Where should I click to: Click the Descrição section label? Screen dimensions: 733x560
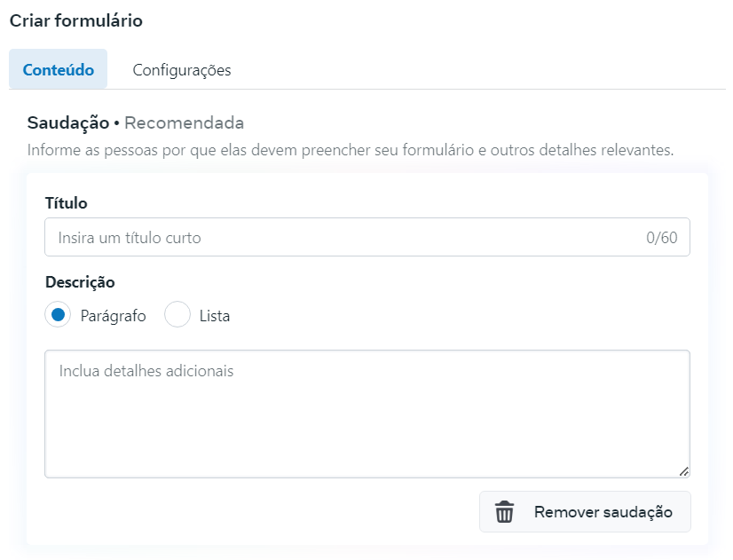(80, 282)
